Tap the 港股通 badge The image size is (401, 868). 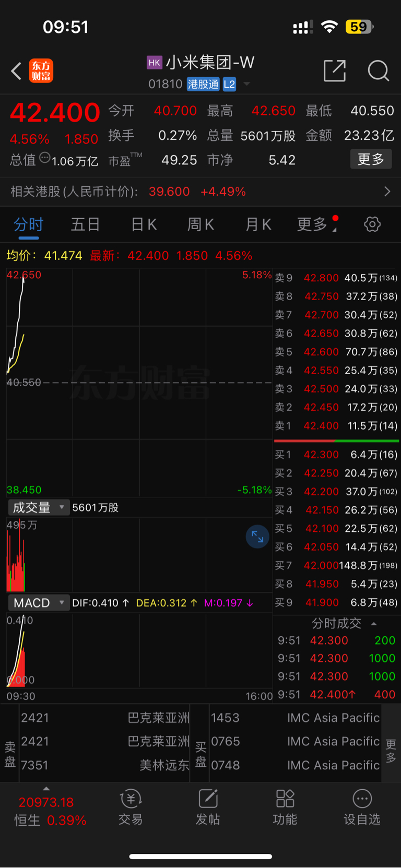tap(203, 84)
